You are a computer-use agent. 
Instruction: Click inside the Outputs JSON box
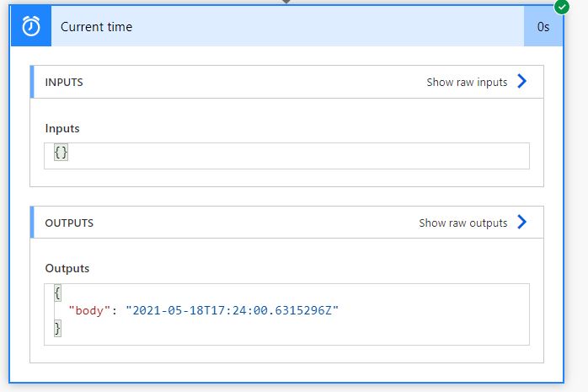click(x=287, y=314)
